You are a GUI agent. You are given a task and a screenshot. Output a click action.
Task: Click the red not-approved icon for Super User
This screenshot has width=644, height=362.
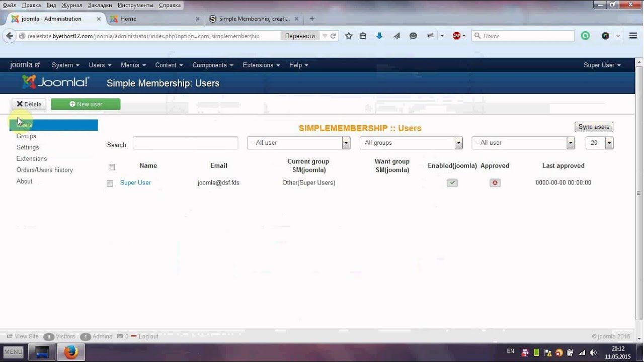click(495, 183)
